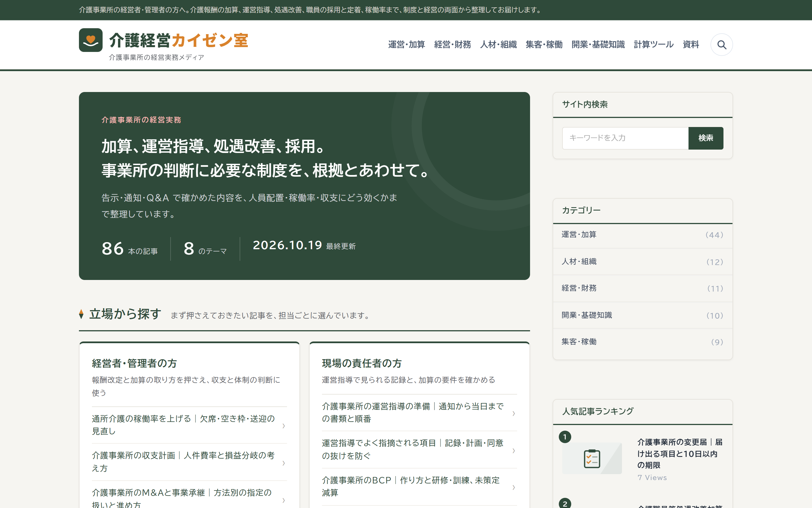The width and height of the screenshot is (812, 508).
Task: Click chevron beside 介護事業所のBCP article
Action: click(x=514, y=487)
